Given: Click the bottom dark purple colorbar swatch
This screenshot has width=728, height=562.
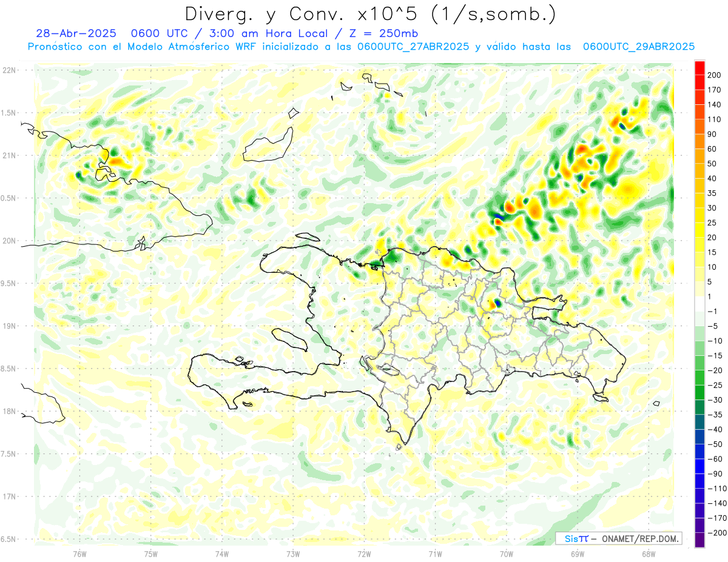Looking at the screenshot, I should tap(699, 540).
